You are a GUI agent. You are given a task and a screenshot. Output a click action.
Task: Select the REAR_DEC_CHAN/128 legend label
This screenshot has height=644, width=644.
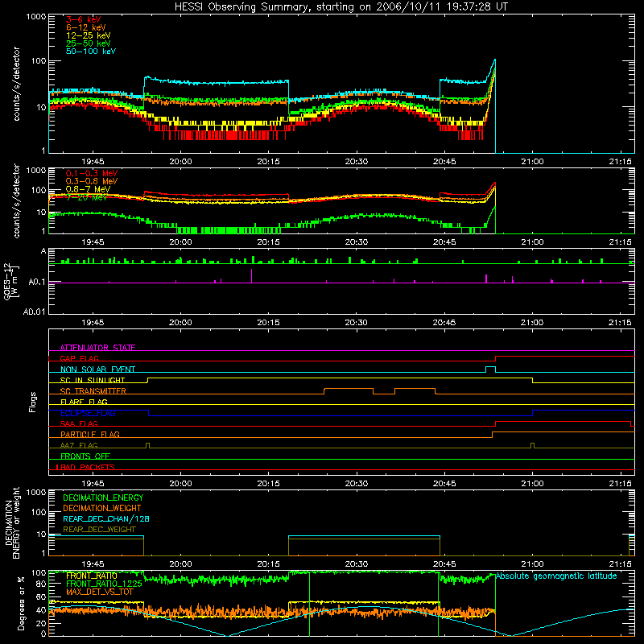(x=106, y=518)
